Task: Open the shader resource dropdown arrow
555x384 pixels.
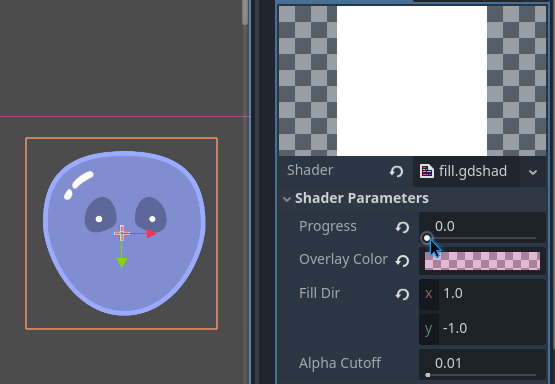Action: pos(533,172)
